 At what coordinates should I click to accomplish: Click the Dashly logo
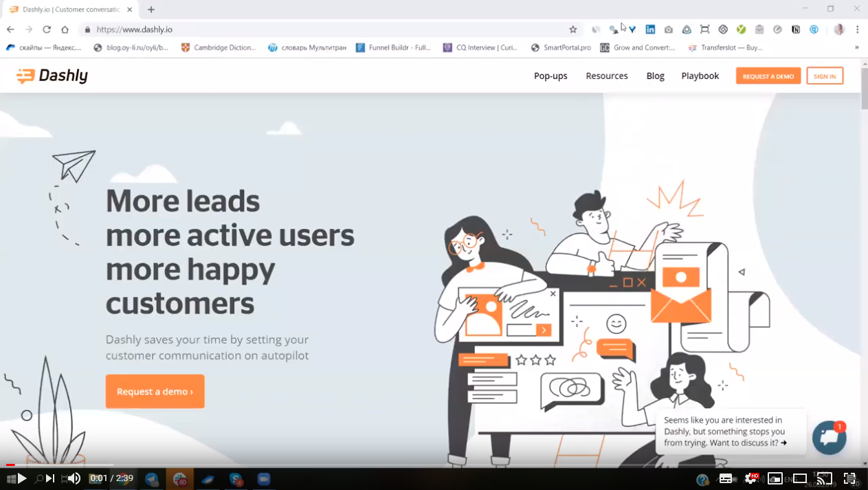point(52,76)
